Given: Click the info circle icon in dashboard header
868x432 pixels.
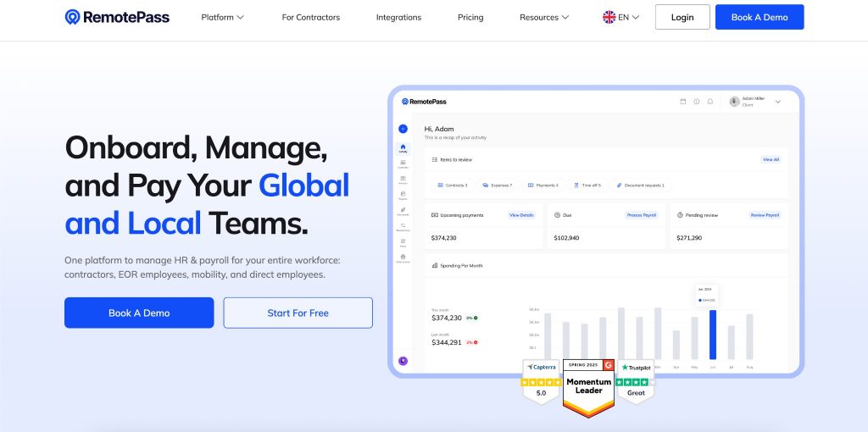Looking at the screenshot, I should point(697,102).
